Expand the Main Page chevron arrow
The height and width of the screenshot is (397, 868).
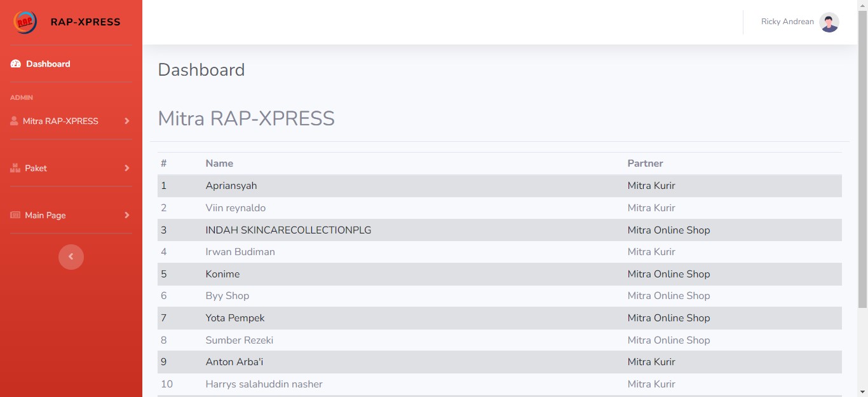pyautogui.click(x=126, y=215)
